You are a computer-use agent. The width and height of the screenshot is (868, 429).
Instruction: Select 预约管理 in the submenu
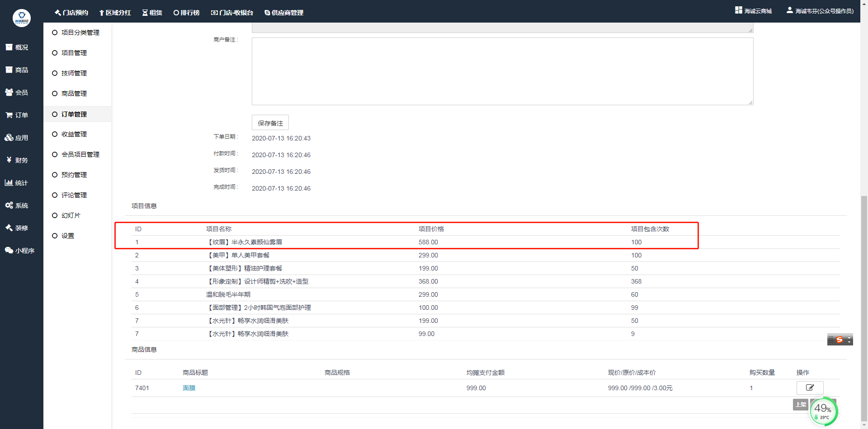click(x=74, y=175)
